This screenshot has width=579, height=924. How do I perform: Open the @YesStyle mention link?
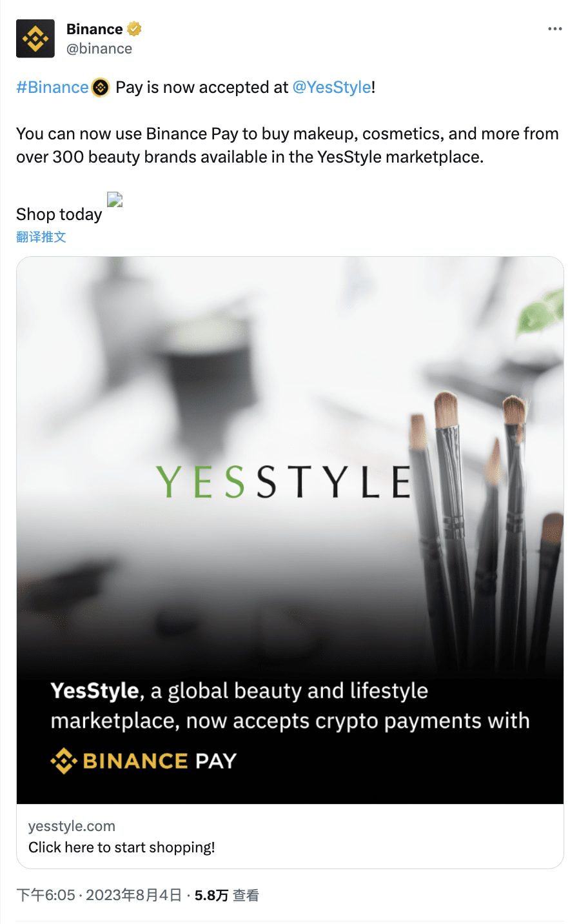[x=332, y=88]
